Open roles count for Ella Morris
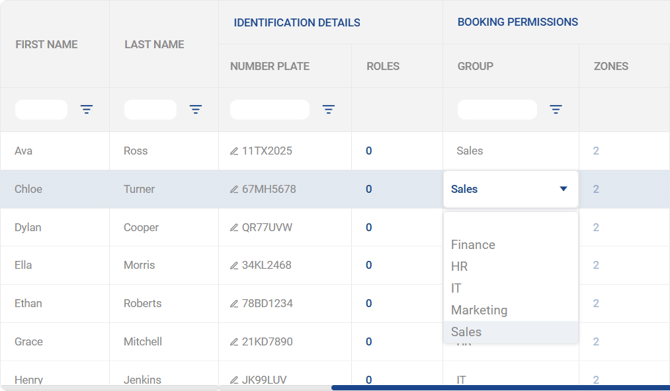Screen dimensions: 670x391 (369, 265)
